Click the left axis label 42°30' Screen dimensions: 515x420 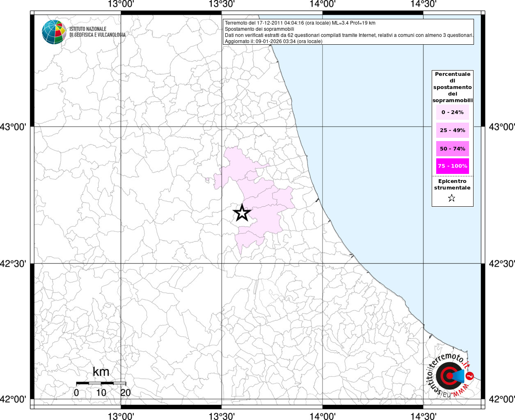click(x=13, y=263)
